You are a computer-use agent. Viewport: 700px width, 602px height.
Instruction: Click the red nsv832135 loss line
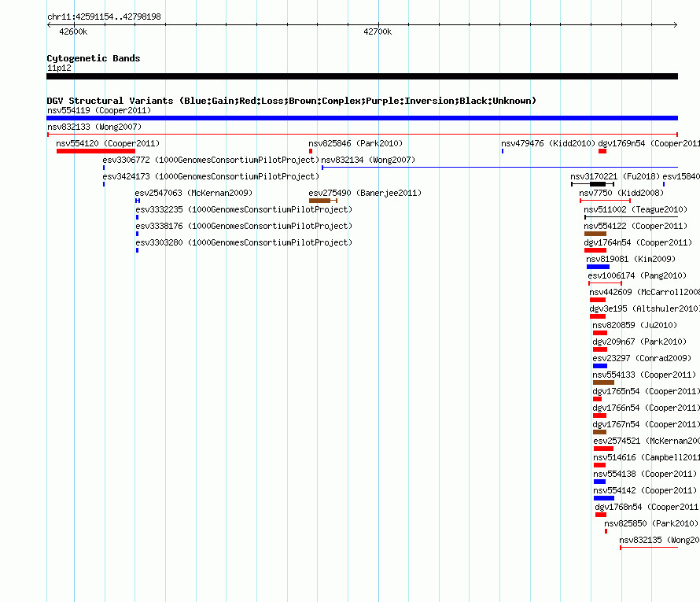point(649,548)
